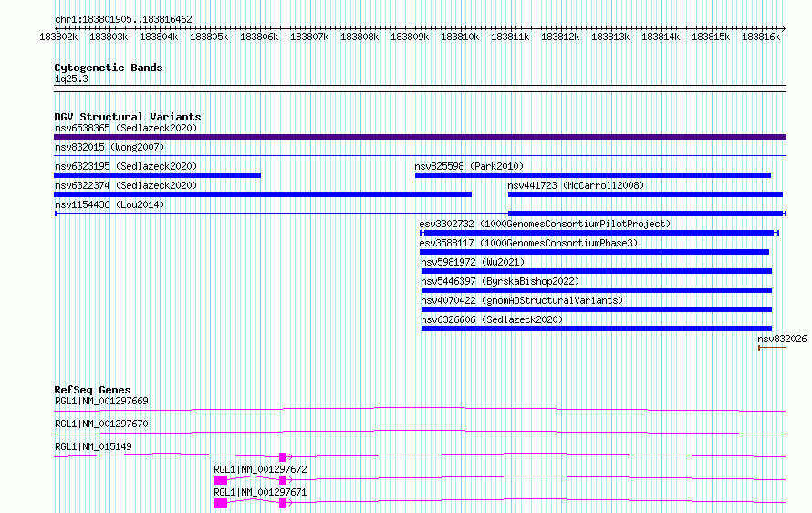
Task: Click the Cytogenetic Bands track heading
Action: 109,68
